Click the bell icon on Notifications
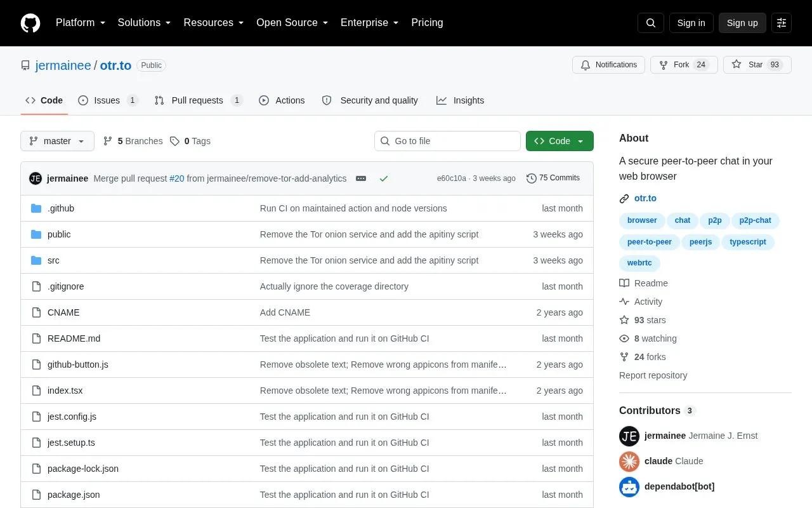This screenshot has width=812, height=508. coord(586,65)
